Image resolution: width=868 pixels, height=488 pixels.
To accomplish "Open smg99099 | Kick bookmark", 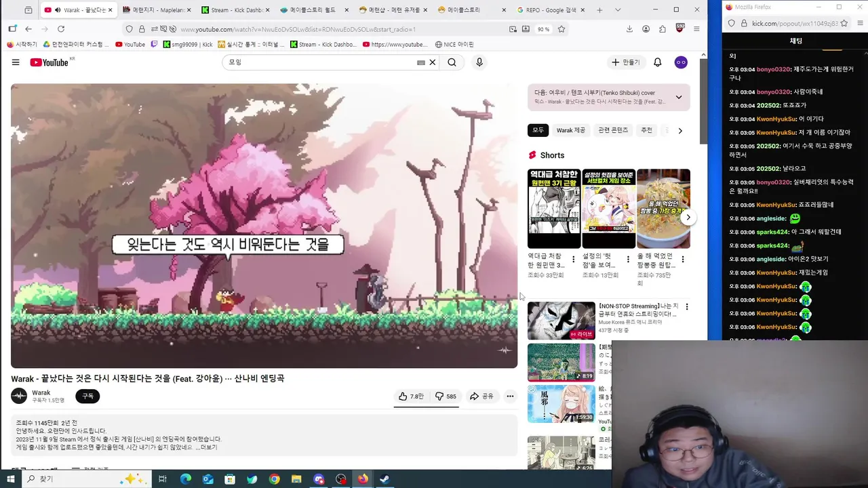I will coord(188,44).
